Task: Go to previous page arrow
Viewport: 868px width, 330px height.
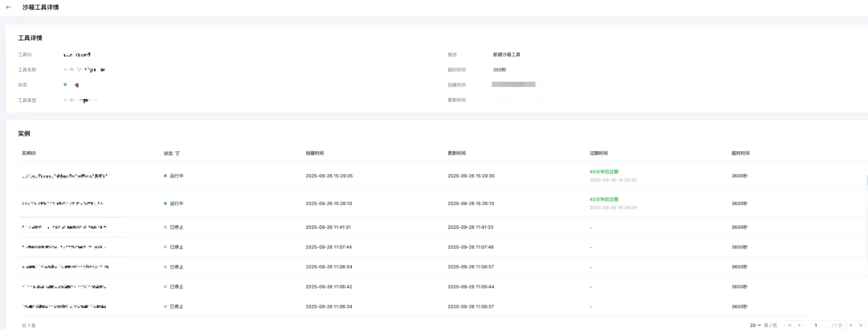Action: [799, 325]
